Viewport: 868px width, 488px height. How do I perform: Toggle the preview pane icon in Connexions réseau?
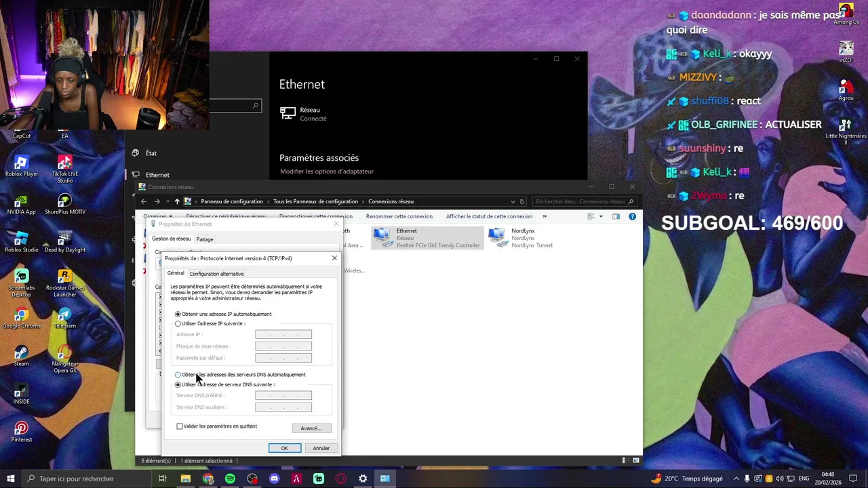(x=616, y=216)
